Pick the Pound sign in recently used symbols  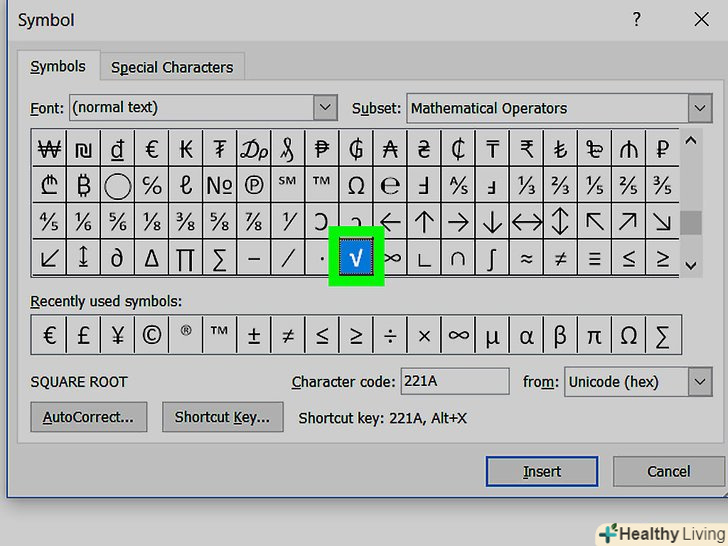click(84, 335)
